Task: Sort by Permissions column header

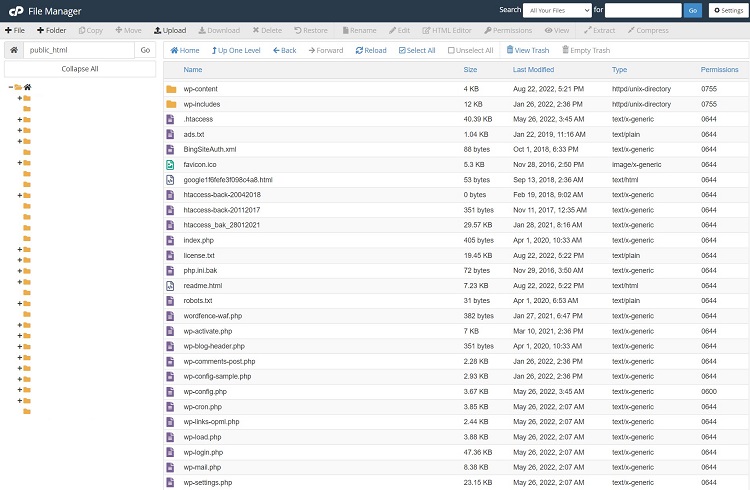Action: tap(719, 69)
